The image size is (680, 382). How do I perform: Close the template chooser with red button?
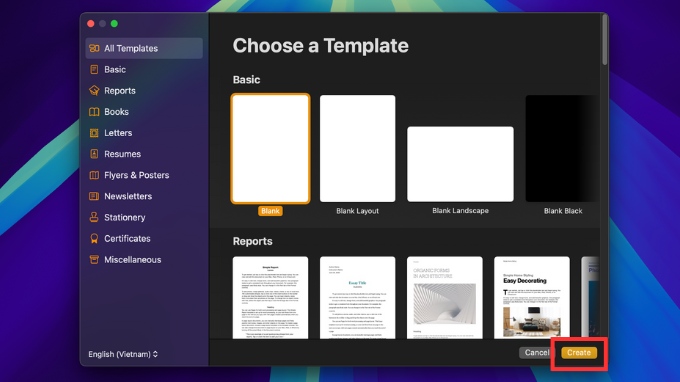91,23
